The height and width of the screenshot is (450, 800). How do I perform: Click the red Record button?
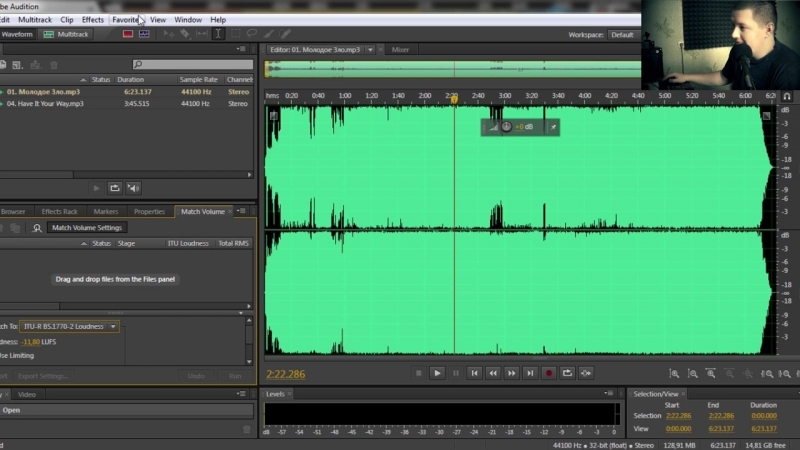[548, 373]
